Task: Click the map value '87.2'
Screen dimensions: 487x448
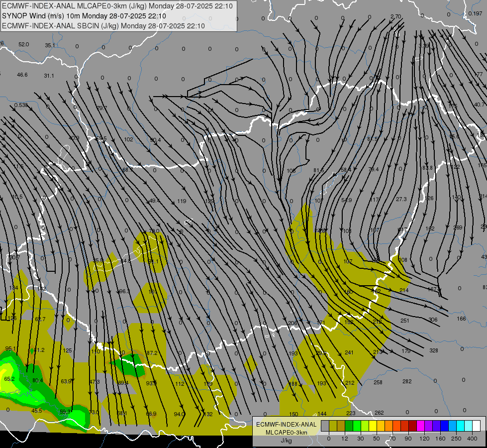Action: pos(152,353)
